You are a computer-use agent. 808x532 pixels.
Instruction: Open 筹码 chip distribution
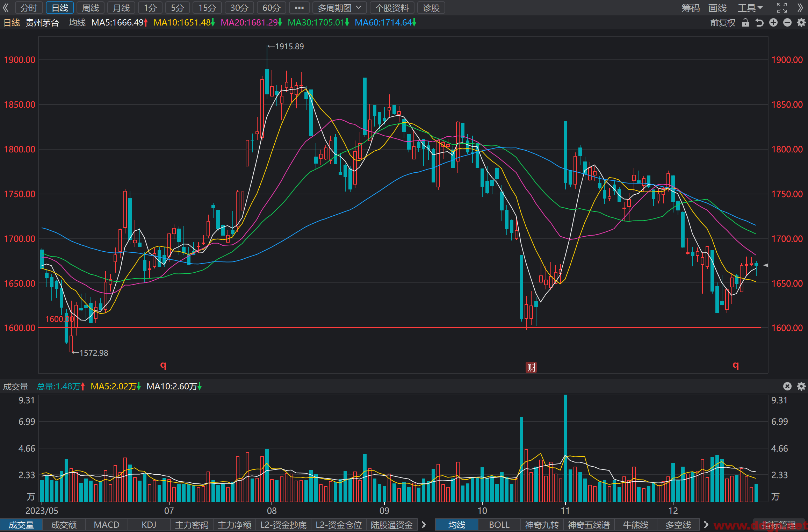pos(691,8)
